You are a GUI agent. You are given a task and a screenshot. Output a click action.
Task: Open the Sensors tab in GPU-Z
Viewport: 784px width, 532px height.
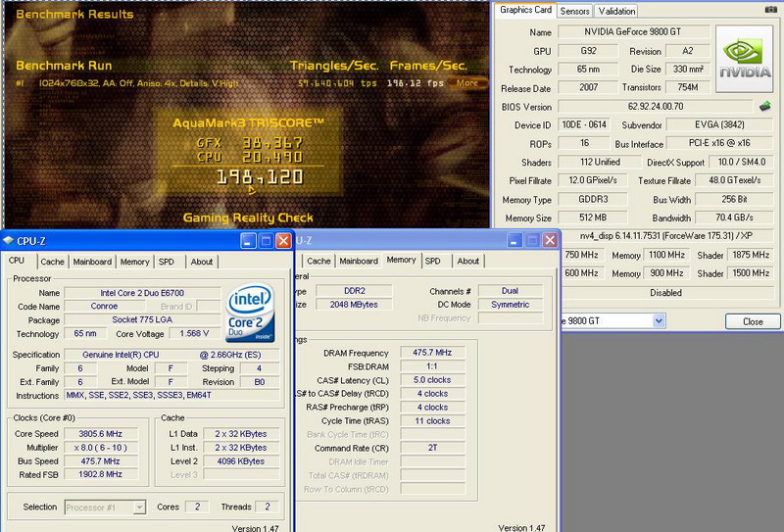pos(574,11)
